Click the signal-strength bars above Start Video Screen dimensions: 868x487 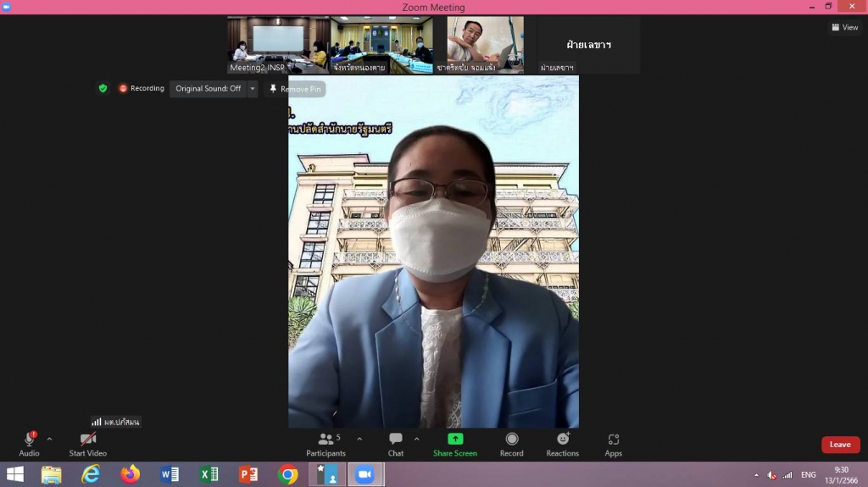pos(97,422)
